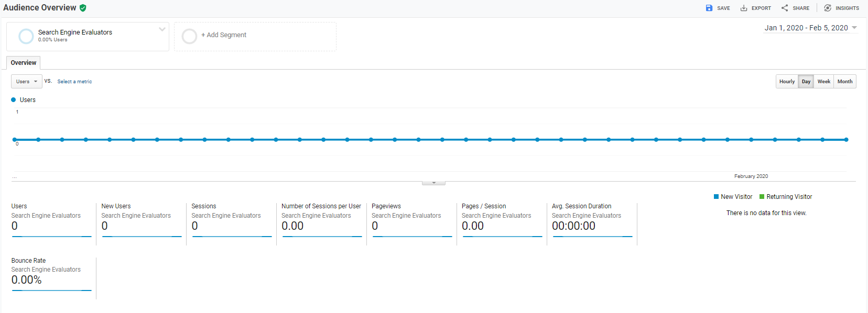Switch chart granularity to Month
The height and width of the screenshot is (313, 868).
844,82
